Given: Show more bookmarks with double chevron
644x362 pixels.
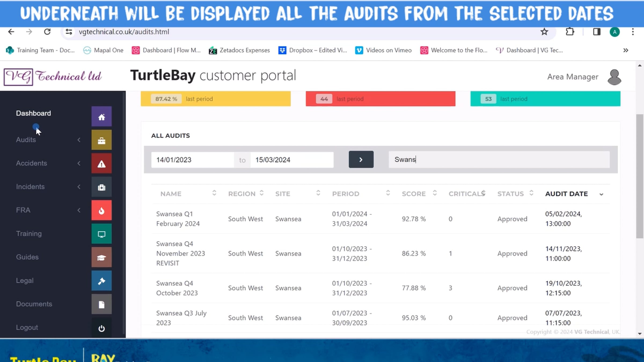Looking at the screenshot, I should (625, 50).
